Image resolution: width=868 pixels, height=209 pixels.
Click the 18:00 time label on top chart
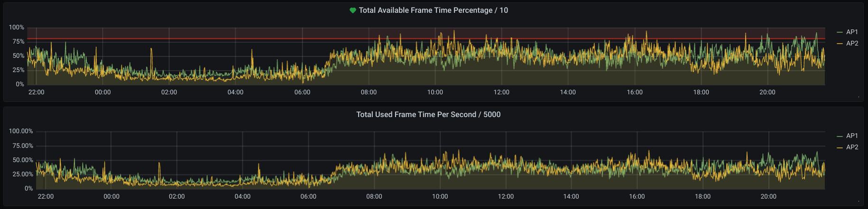[x=701, y=92]
